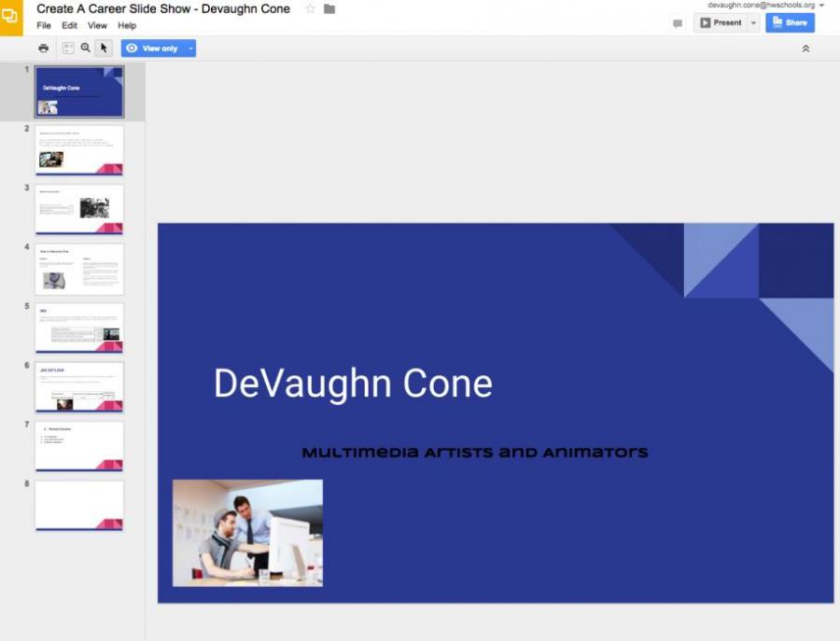Click the print icon in the toolbar

click(x=43, y=49)
